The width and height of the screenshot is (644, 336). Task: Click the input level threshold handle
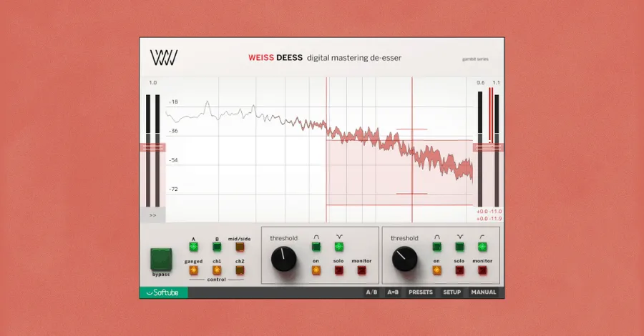pyautogui.click(x=152, y=147)
